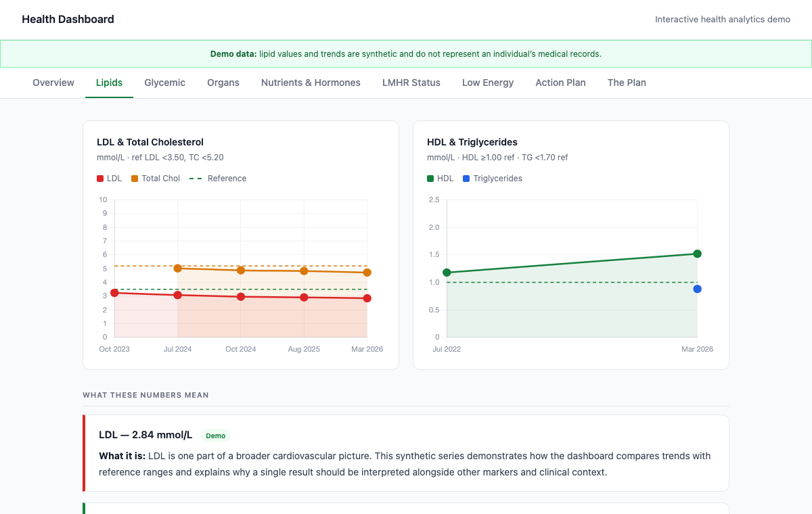The width and height of the screenshot is (812, 514).
Task: Open the Organs tab
Action: (223, 83)
